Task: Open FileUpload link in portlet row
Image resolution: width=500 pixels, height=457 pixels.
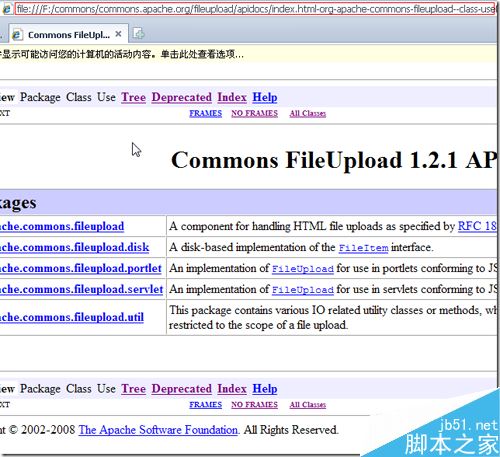Action: point(303,269)
